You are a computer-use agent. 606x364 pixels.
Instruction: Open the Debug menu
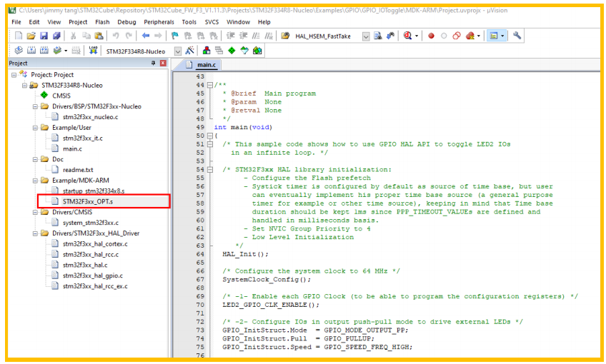coord(126,22)
